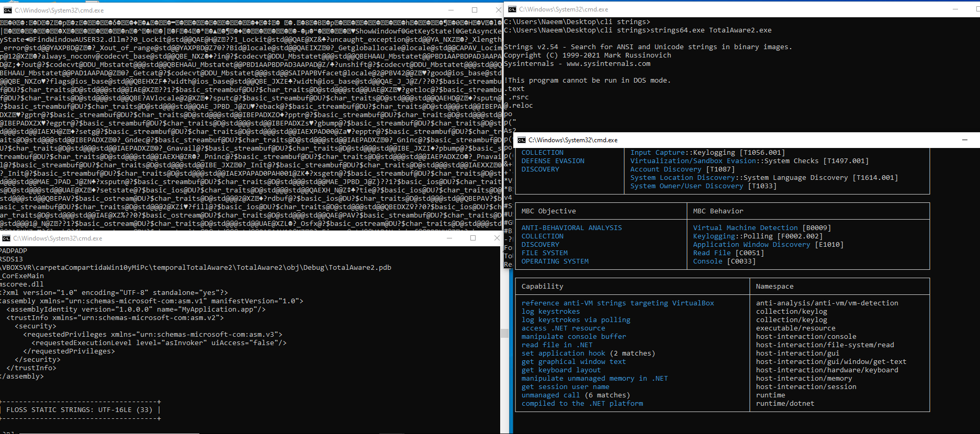Click 'FLOSS STATIC STRINGS: UTF-16LE (33)' header
This screenshot has height=434, width=980.
pos(80,410)
